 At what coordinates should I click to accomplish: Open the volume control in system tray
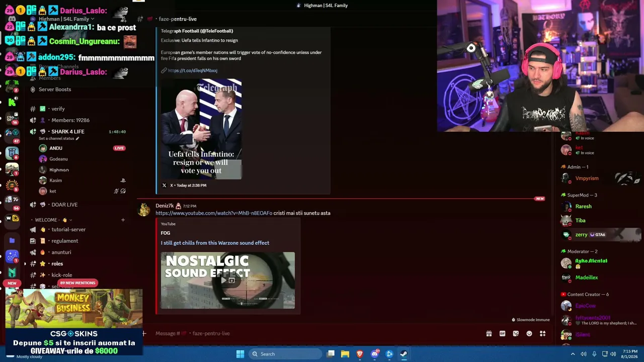(613, 354)
